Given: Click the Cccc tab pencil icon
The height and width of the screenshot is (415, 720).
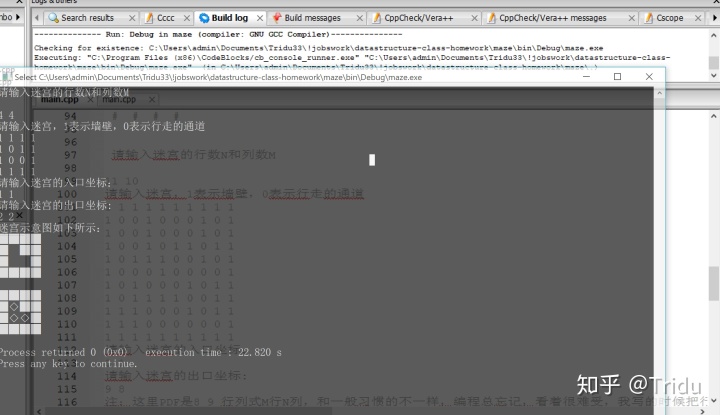Looking at the screenshot, I should pos(149,18).
